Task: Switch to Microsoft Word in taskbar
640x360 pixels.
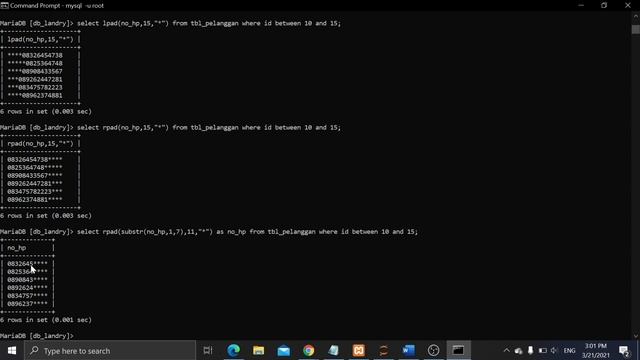Action: (x=408, y=350)
